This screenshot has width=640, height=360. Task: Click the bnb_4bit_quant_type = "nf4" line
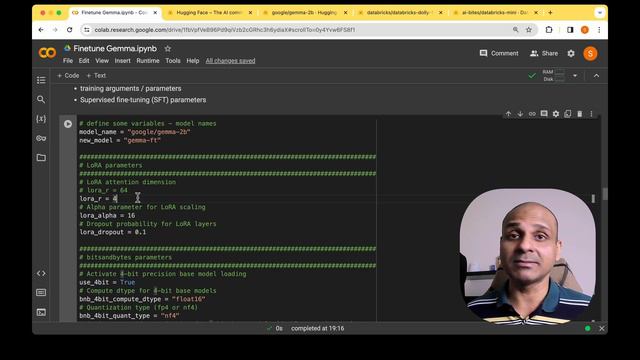129,316
